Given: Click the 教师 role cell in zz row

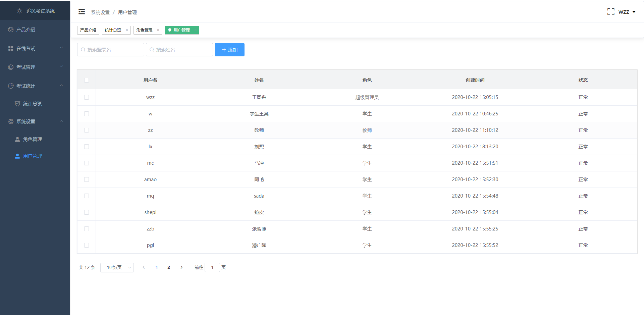Looking at the screenshot, I should (x=367, y=130).
